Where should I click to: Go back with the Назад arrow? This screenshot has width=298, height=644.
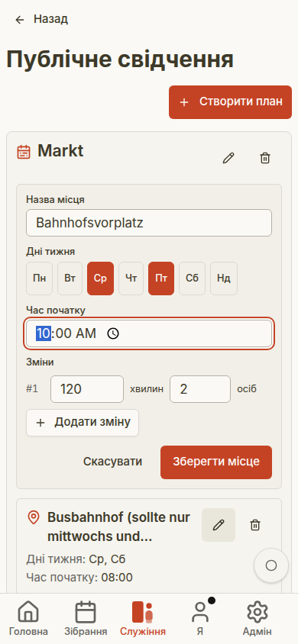click(x=19, y=20)
